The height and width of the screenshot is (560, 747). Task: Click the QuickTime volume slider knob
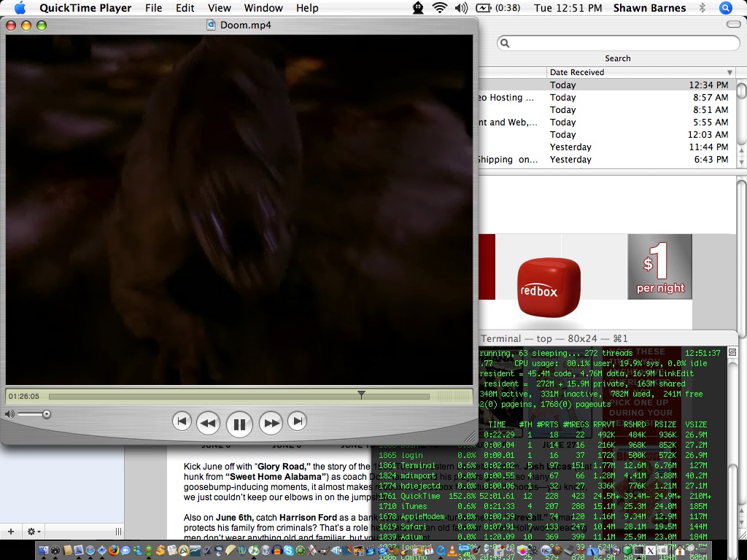tap(46, 414)
